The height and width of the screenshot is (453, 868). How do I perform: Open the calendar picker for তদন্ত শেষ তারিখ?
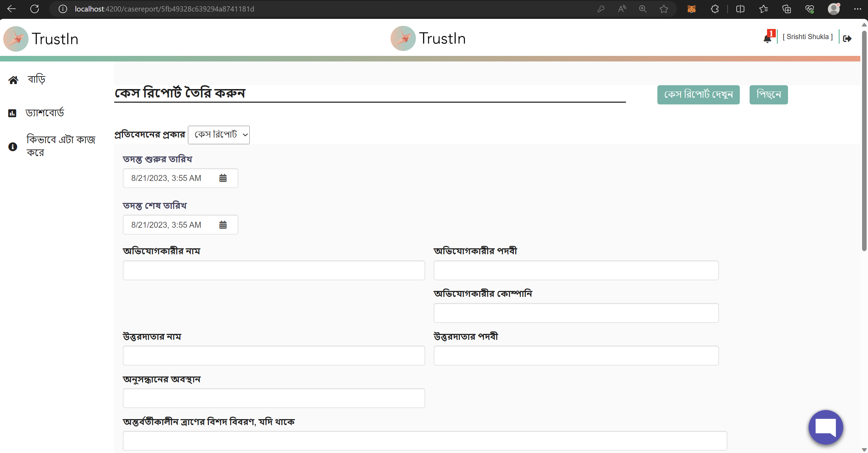[x=223, y=225]
